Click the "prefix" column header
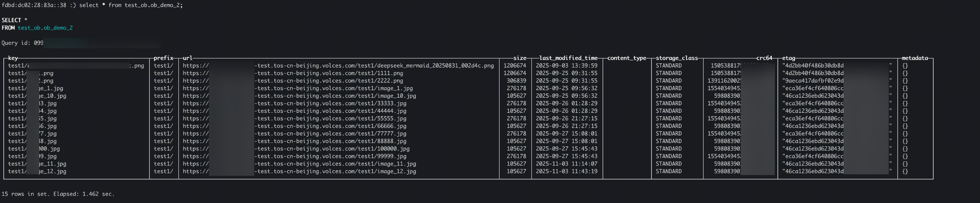This screenshot has height=203, width=980. coord(164,58)
